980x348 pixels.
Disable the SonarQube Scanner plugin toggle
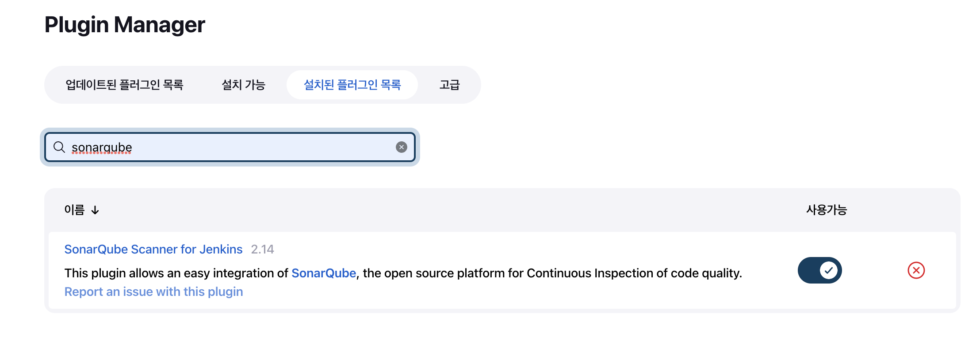click(819, 270)
